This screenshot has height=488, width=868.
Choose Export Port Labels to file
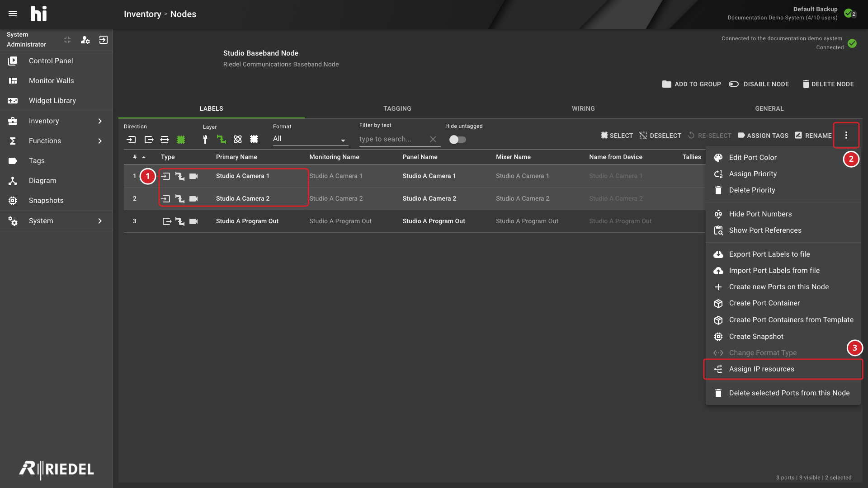pyautogui.click(x=783, y=254)
